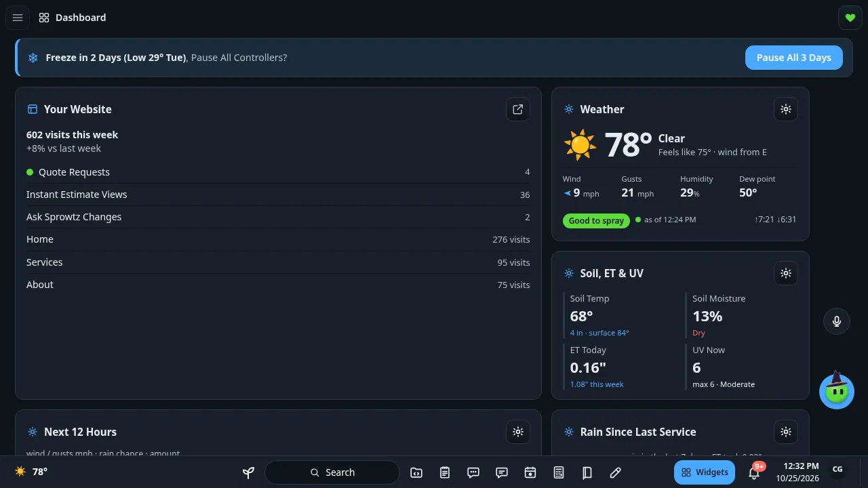Screen dimensions: 868x488
Task: Open the hamburger menu
Action: [18, 18]
